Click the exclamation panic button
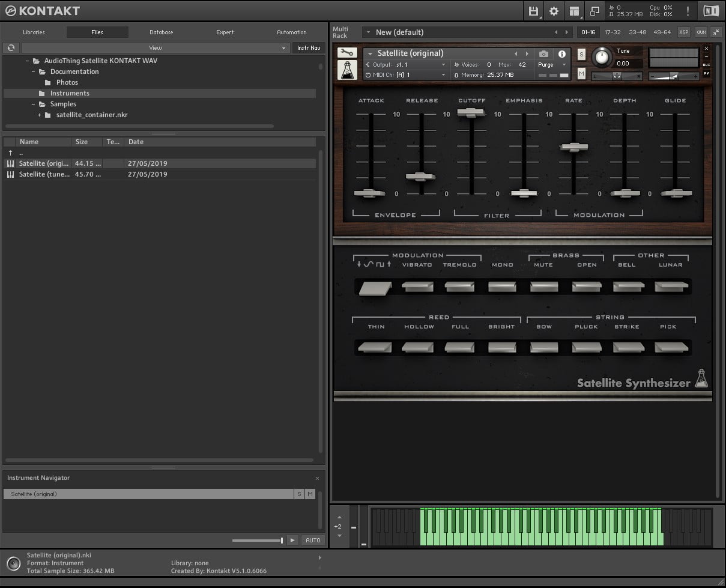The image size is (726, 588). click(688, 11)
